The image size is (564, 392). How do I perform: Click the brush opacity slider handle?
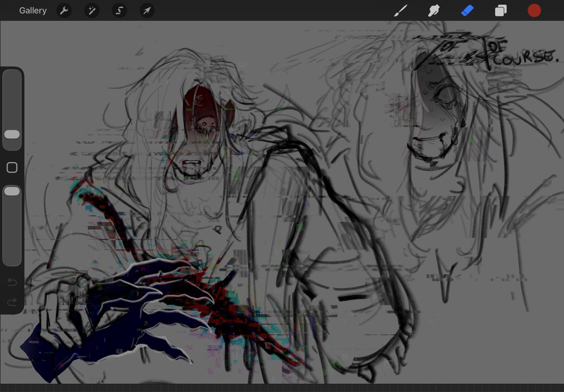(x=12, y=191)
